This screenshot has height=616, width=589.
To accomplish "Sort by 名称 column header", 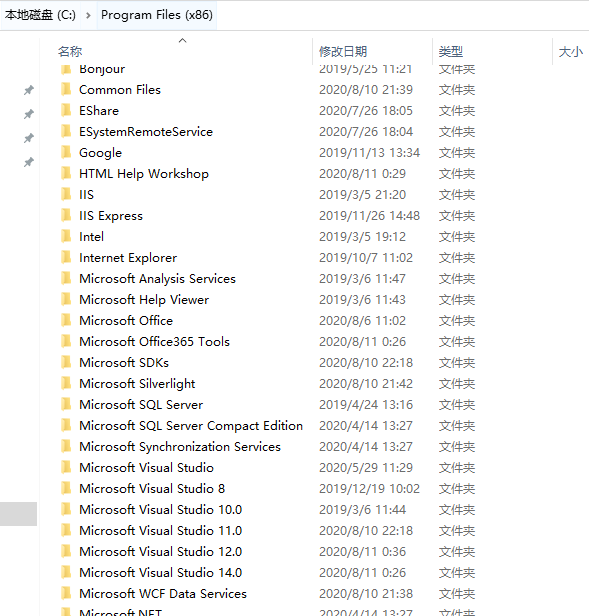I will [x=70, y=51].
